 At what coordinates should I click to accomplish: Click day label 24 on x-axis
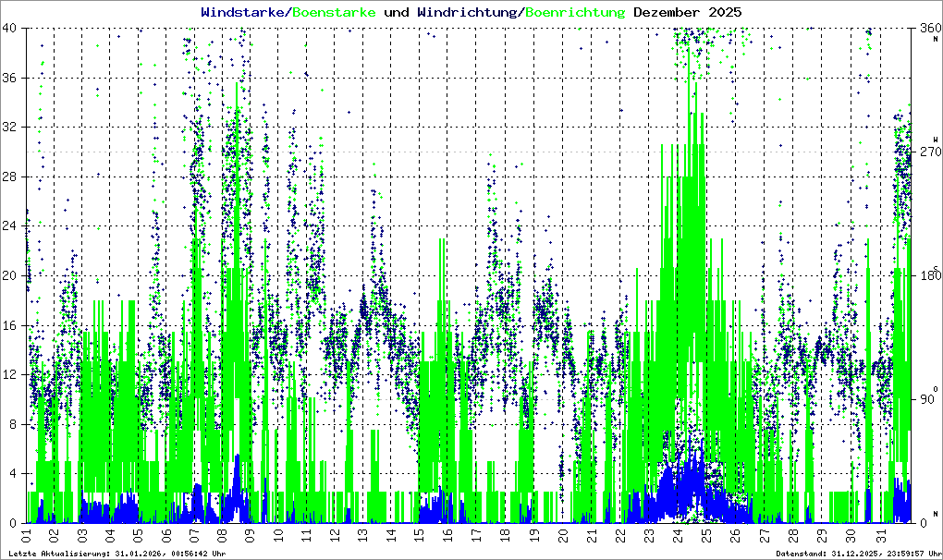click(x=678, y=535)
